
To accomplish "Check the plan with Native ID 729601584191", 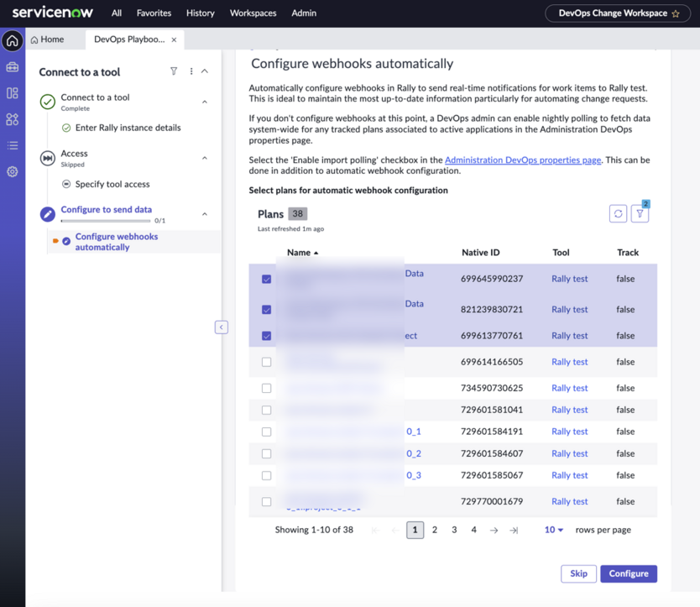I will pyautogui.click(x=267, y=432).
